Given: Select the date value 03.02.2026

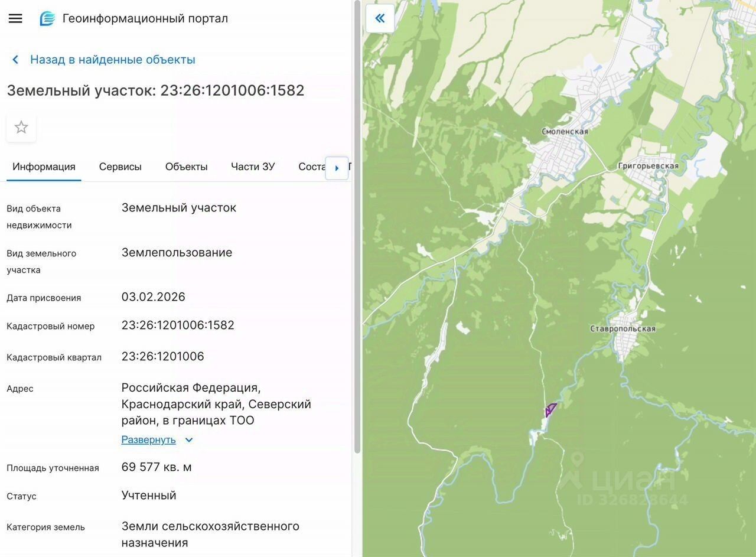Looking at the screenshot, I should [154, 297].
